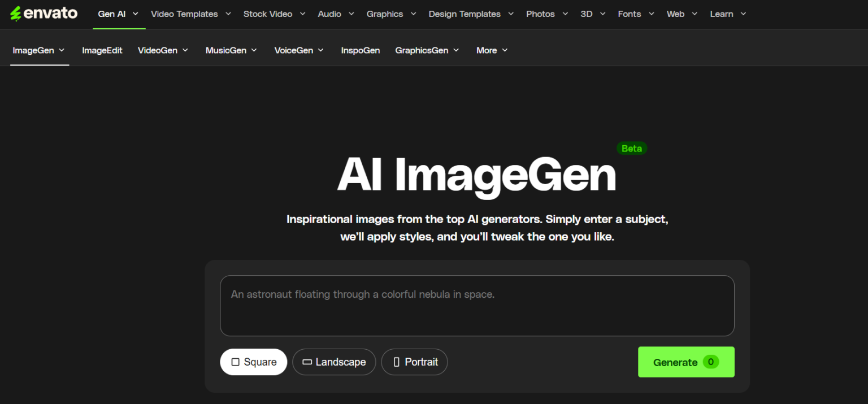Open the VoiceGen dropdown
This screenshot has height=404, width=868.
coord(299,50)
